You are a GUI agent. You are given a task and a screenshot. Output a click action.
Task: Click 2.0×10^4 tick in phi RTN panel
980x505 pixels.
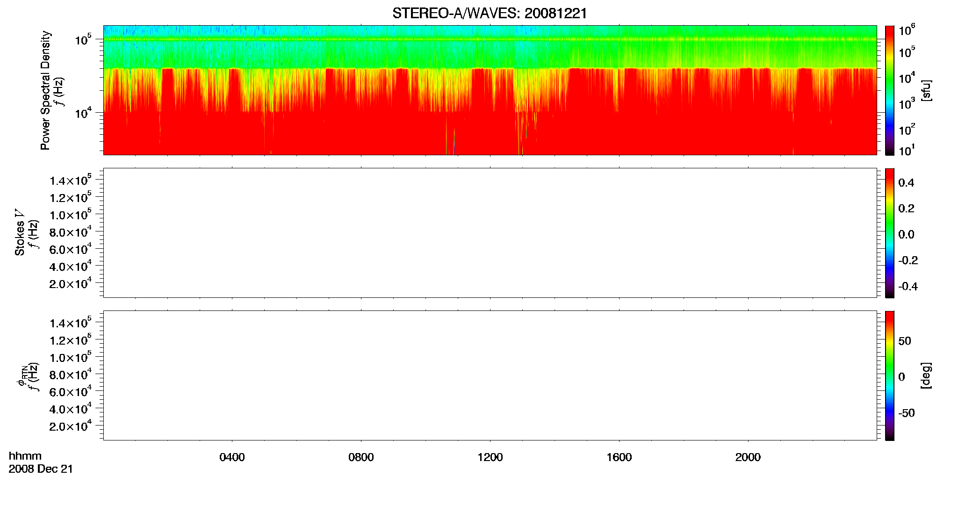coord(71,426)
